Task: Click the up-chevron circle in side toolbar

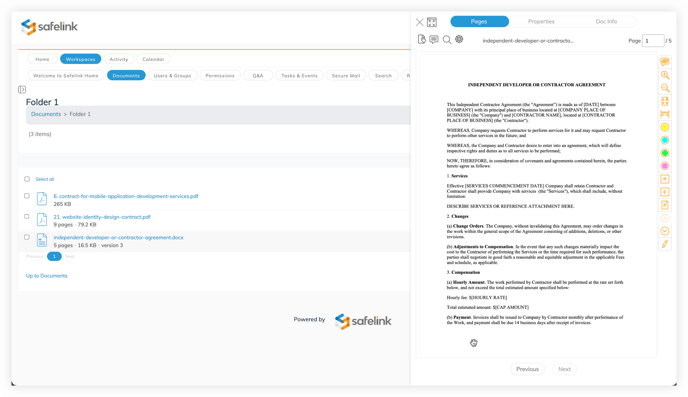Action: pos(665,218)
